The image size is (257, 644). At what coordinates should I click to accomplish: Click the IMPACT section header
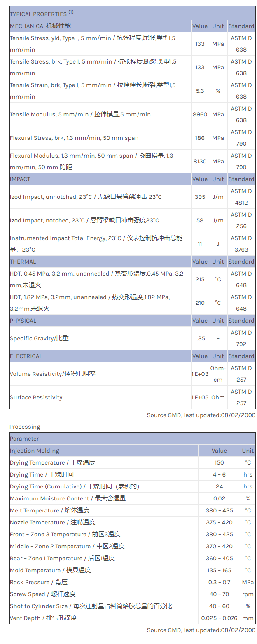(20, 179)
